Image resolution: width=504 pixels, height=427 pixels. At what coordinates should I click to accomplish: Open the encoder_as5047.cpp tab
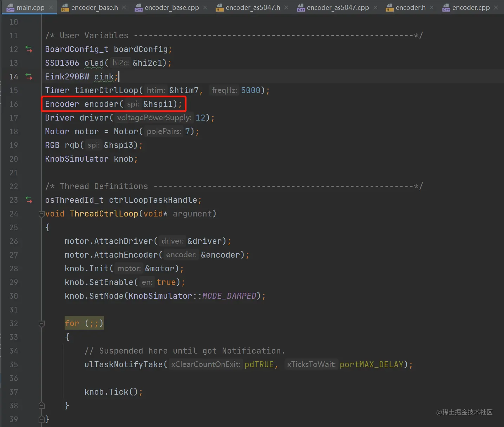point(338,7)
